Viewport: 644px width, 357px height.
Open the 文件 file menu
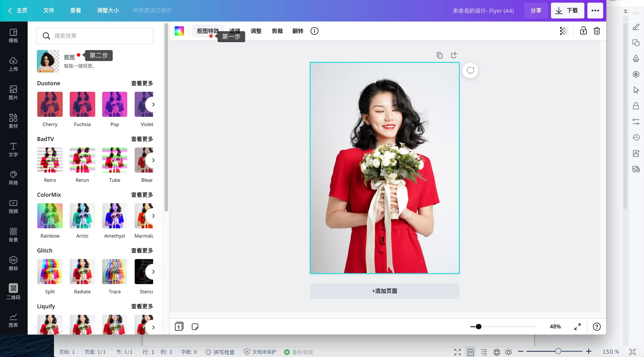coord(49,11)
